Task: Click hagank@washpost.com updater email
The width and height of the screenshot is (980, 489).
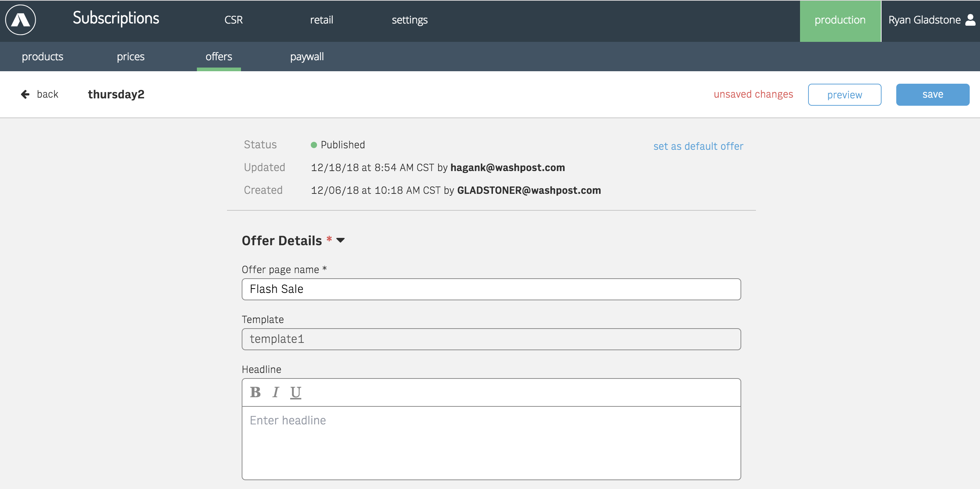Action: (508, 168)
